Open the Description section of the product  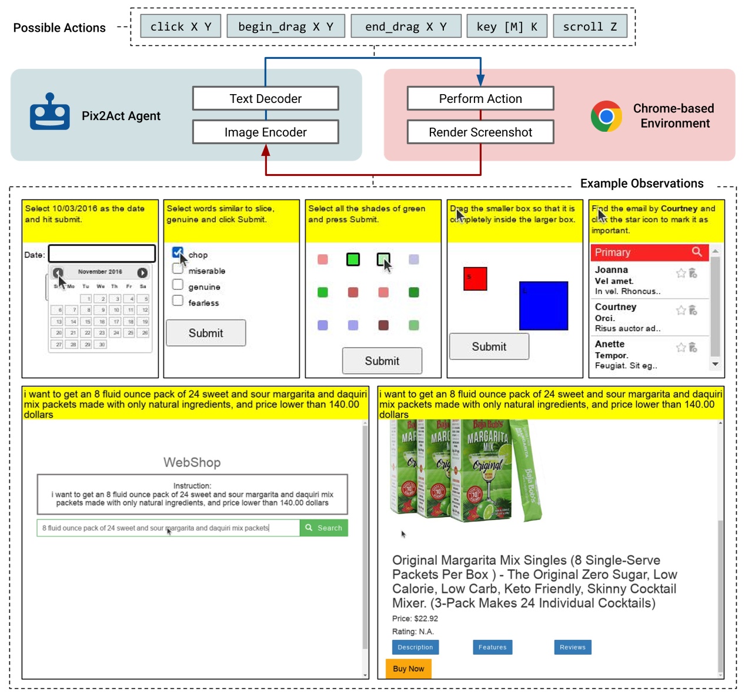click(416, 647)
